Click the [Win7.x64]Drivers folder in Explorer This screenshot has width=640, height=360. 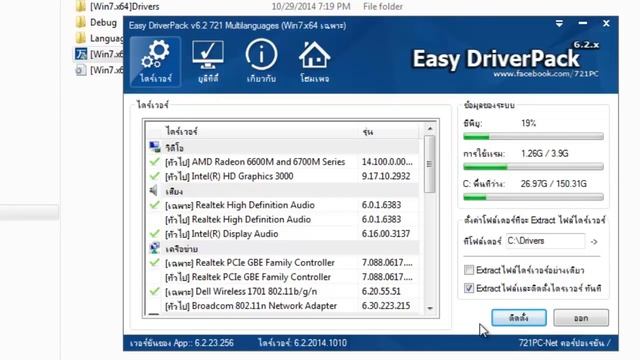click(x=118, y=7)
